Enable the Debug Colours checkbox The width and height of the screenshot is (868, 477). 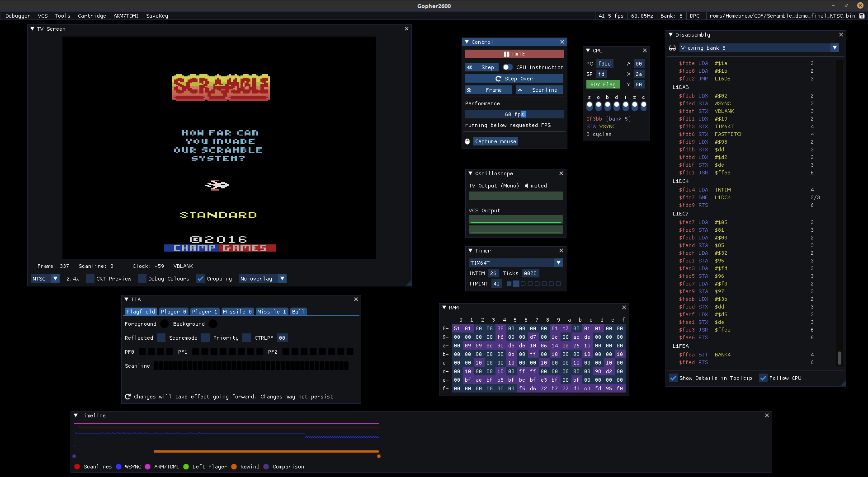tap(142, 279)
